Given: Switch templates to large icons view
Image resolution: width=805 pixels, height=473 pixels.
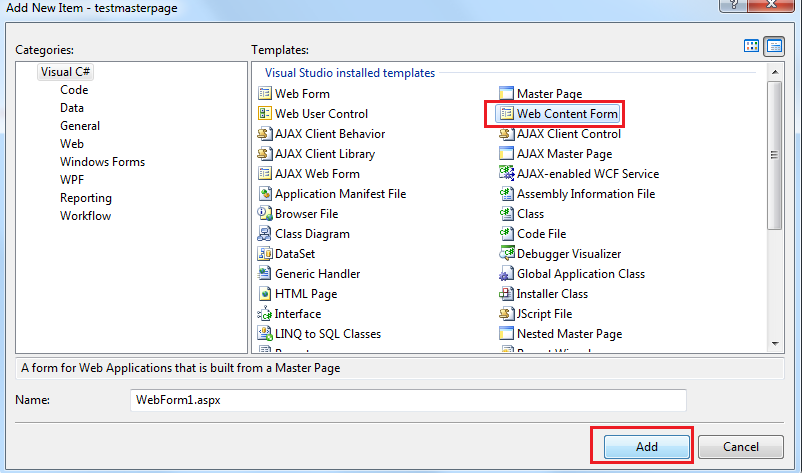Looking at the screenshot, I should click(x=752, y=46).
